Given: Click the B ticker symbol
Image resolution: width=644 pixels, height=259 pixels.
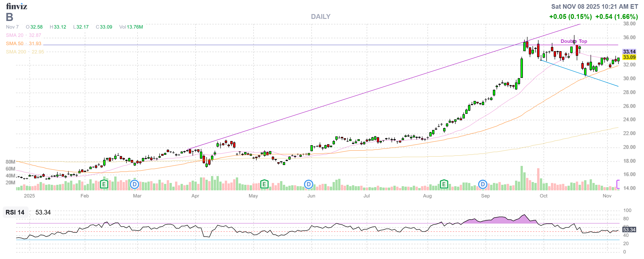Looking at the screenshot, I should tap(9, 17).
